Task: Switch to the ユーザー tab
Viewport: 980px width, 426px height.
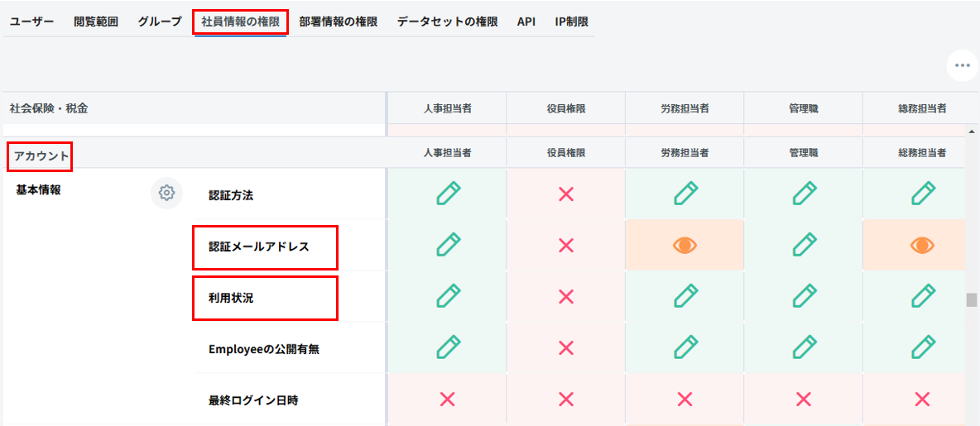Action: pyautogui.click(x=31, y=22)
